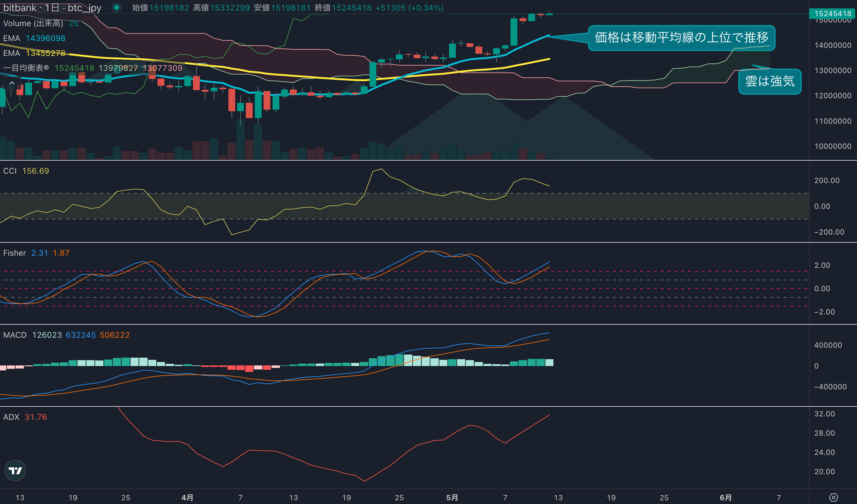This screenshot has width=857, height=504.
Task: Click the 5月 marker on time axis
Action: tap(452, 497)
